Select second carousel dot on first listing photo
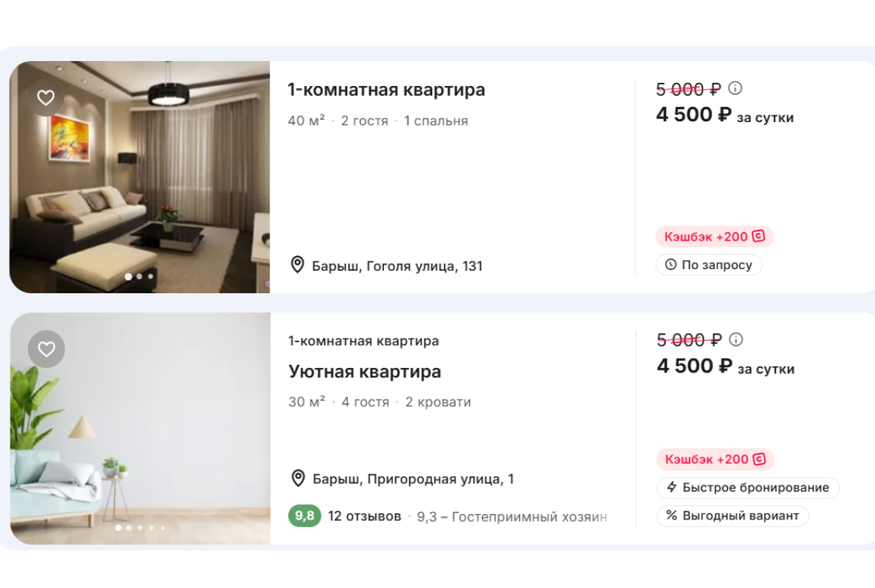The width and height of the screenshot is (875, 588). coord(140,277)
